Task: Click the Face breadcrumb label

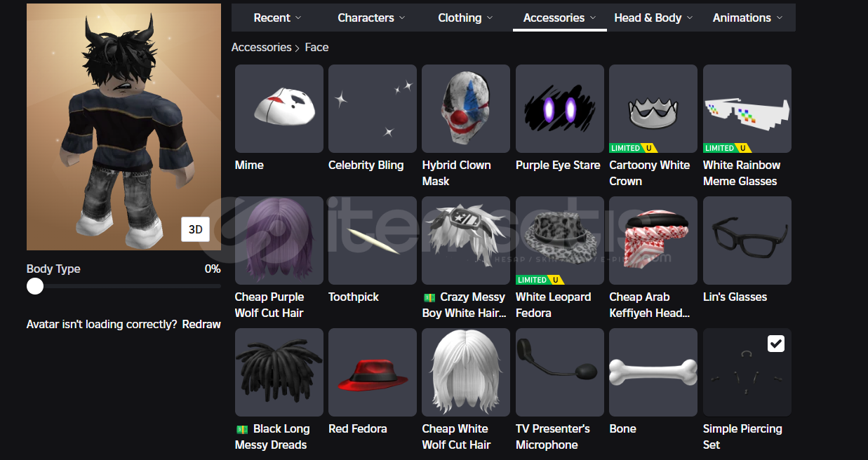Action: (316, 47)
